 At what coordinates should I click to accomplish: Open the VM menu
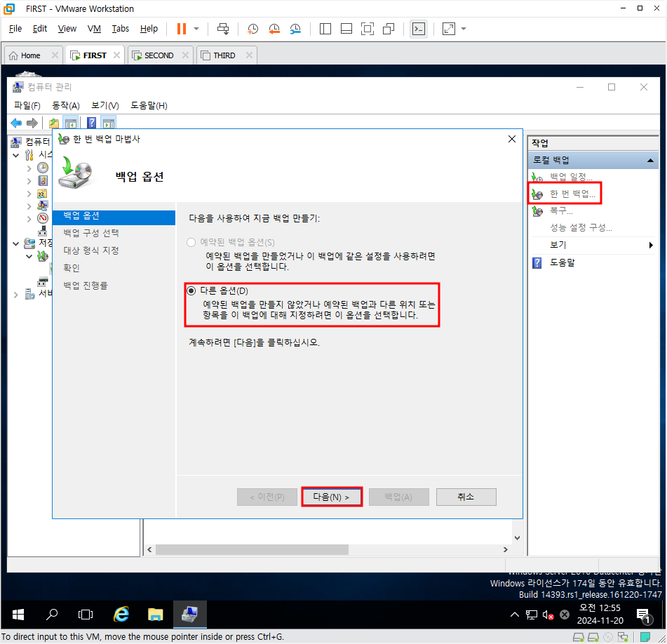[94, 29]
